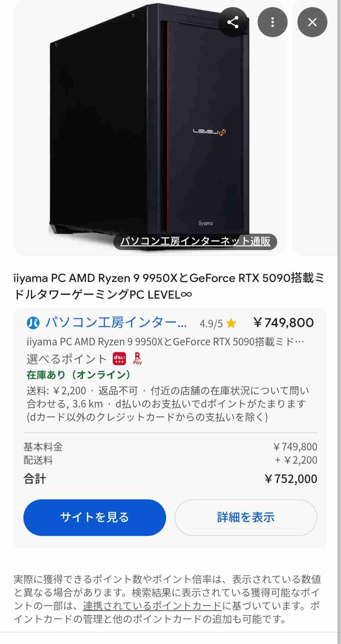Viewport: 341px width, 644px height.
Task: Click the パソコン工房 store logo icon
Action: tap(33, 323)
